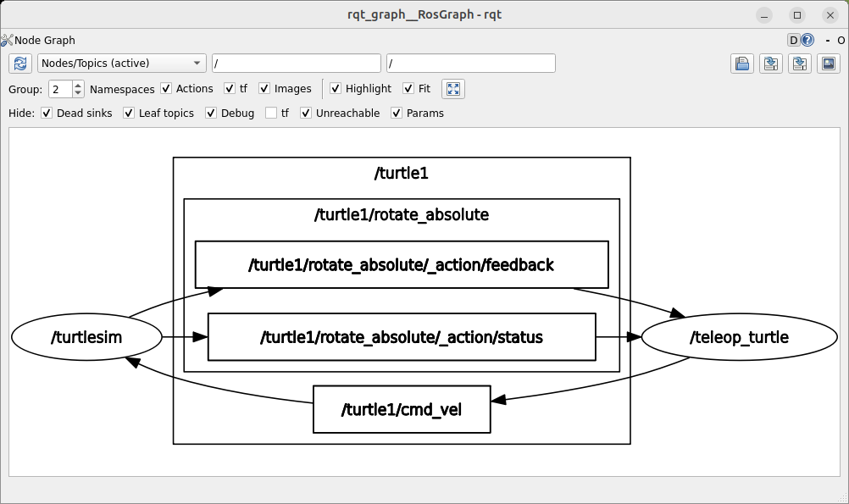Screen dimensions: 849x504
Task: Refresh the ROS graph
Action: click(20, 64)
